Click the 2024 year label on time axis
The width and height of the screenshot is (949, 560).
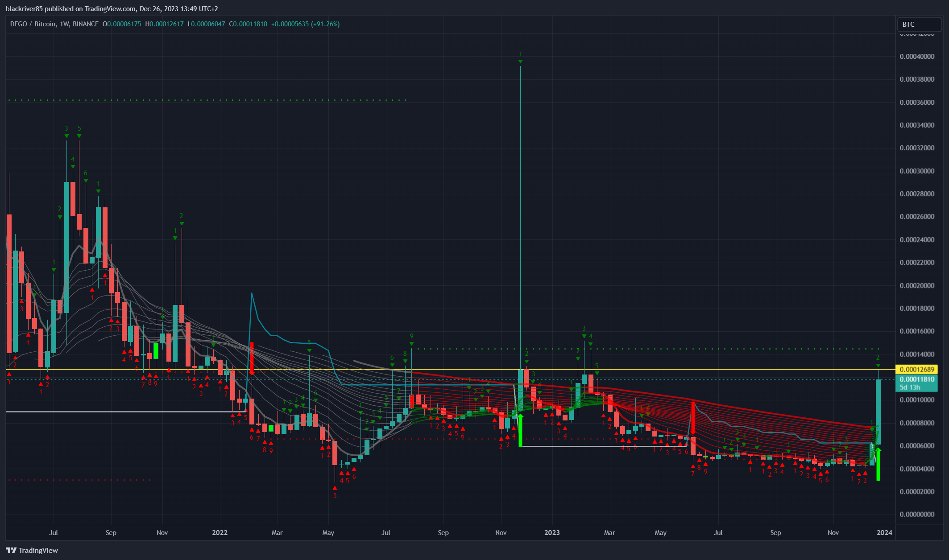885,532
